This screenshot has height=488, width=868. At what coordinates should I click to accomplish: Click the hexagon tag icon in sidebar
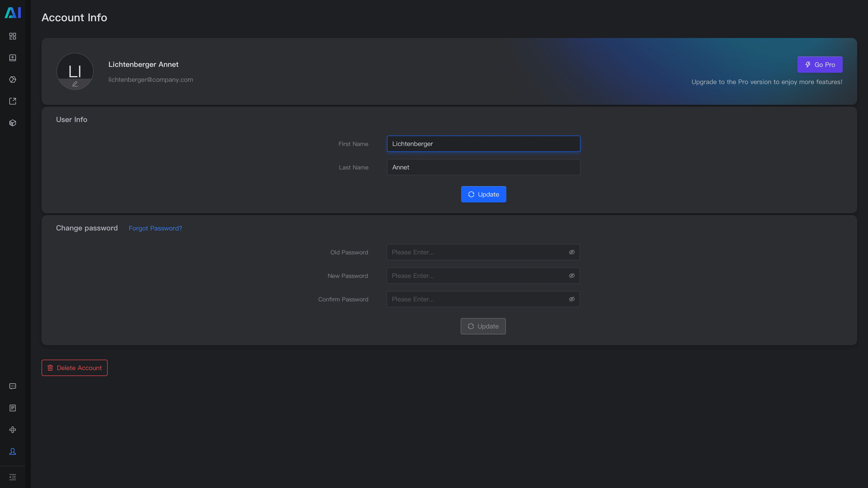click(12, 80)
